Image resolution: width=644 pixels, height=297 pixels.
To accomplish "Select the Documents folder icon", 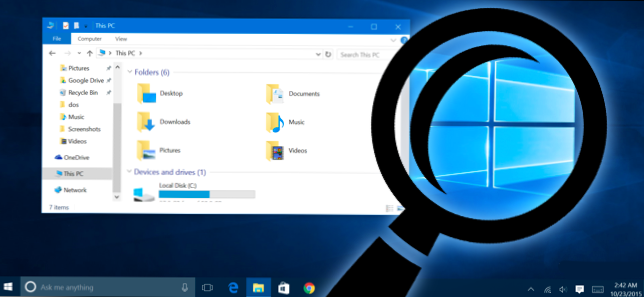I will (x=275, y=94).
